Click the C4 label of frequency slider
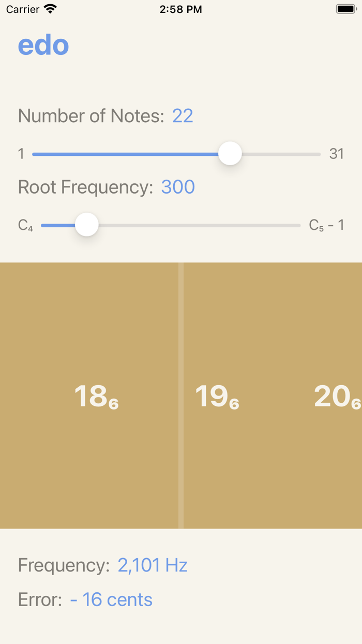 point(25,225)
